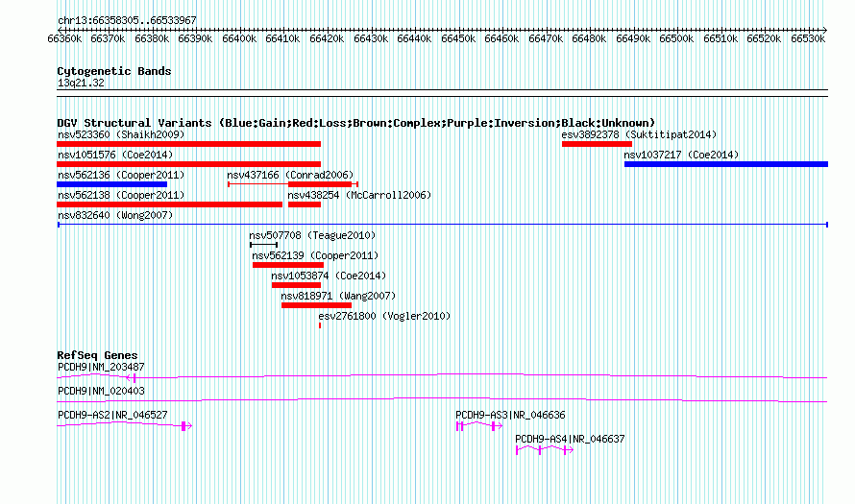Select the PCDH9|NM_020403 gene label
Image resolution: width=855 pixels, height=504 pixels.
101,392
